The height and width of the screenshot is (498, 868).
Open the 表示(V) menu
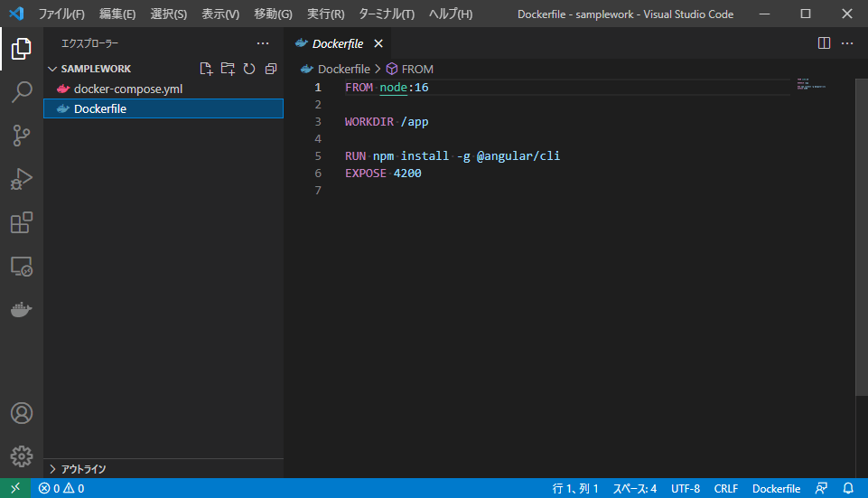(x=220, y=14)
